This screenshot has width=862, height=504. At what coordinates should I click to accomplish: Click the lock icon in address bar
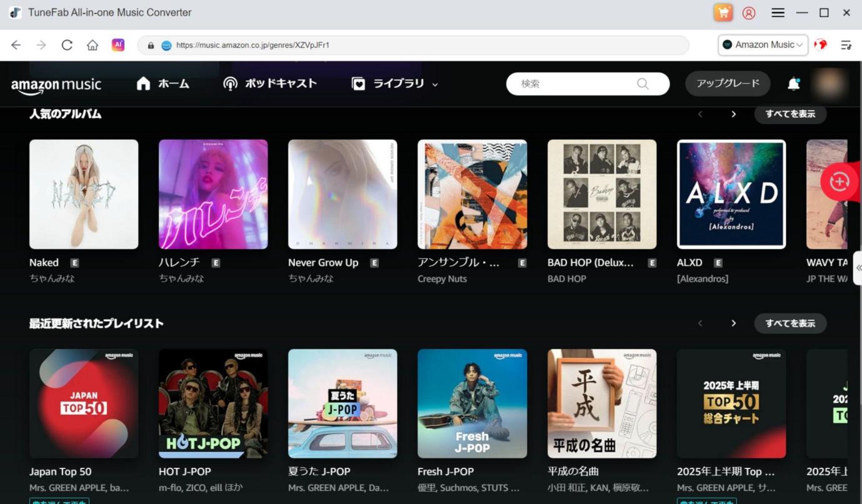point(151,46)
